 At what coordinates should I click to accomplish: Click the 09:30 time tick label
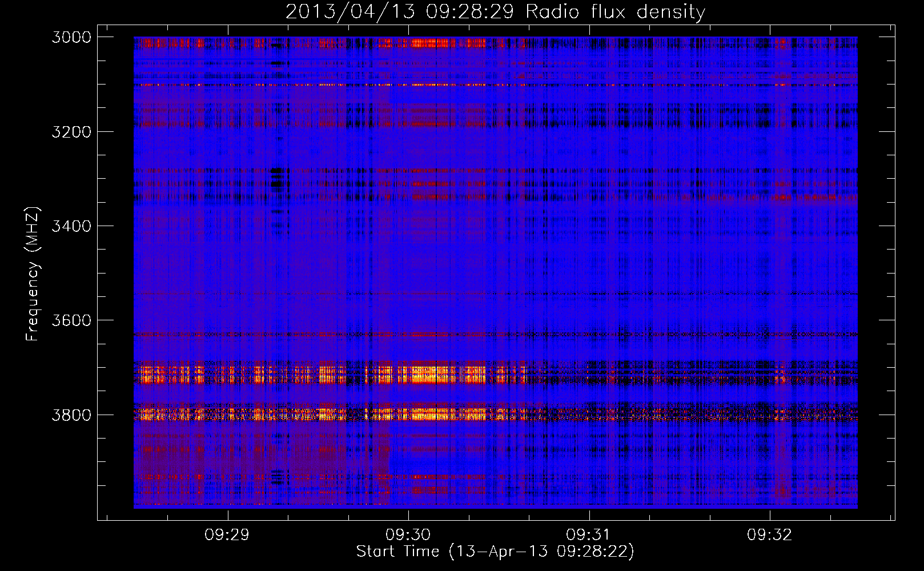[x=408, y=535]
